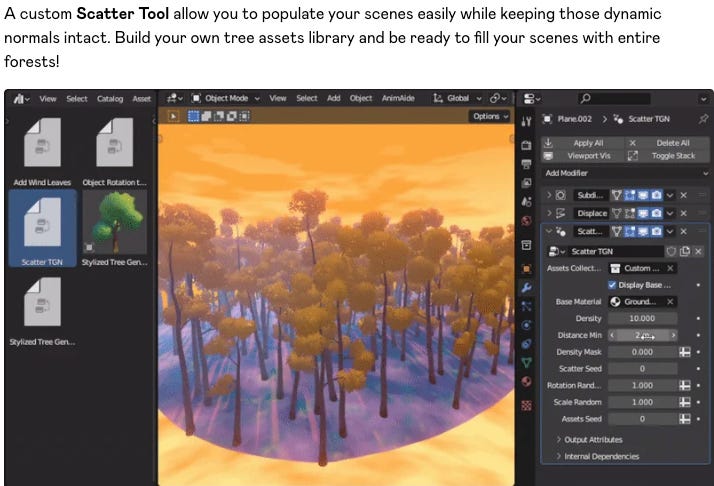Open the Render properties tab icon
Screen dimensions: 714x486
coord(526,145)
